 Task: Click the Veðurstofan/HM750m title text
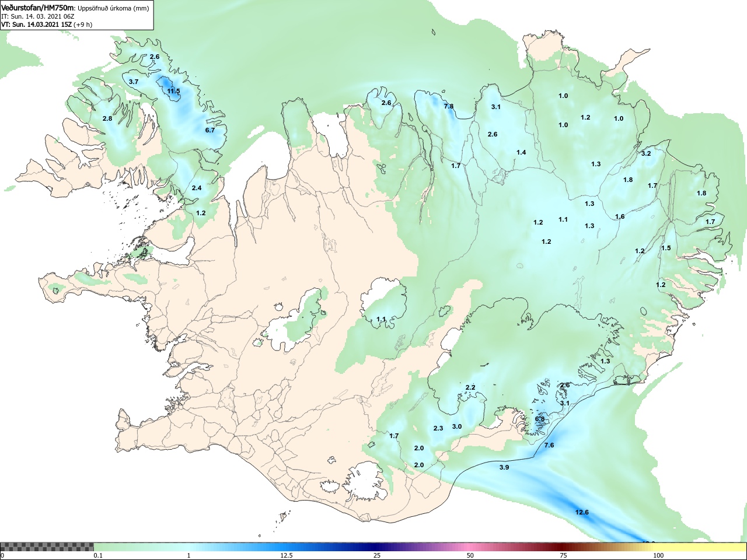coord(38,8)
